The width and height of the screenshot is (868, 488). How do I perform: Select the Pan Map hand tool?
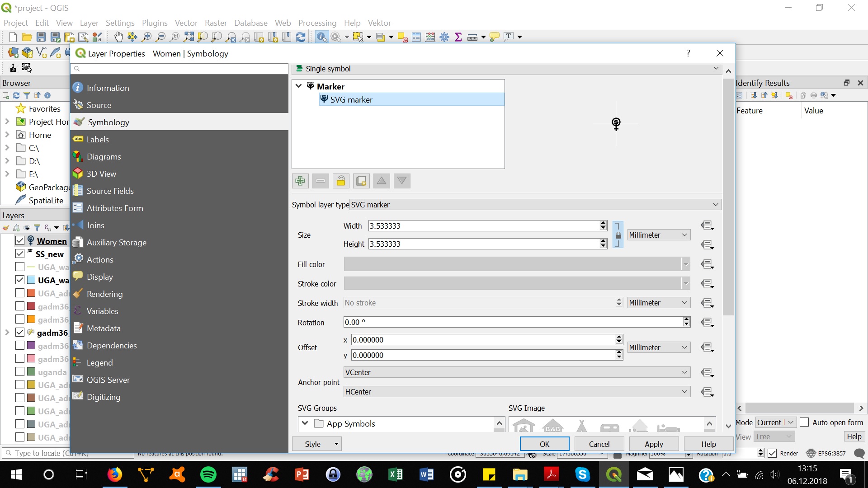click(x=118, y=37)
